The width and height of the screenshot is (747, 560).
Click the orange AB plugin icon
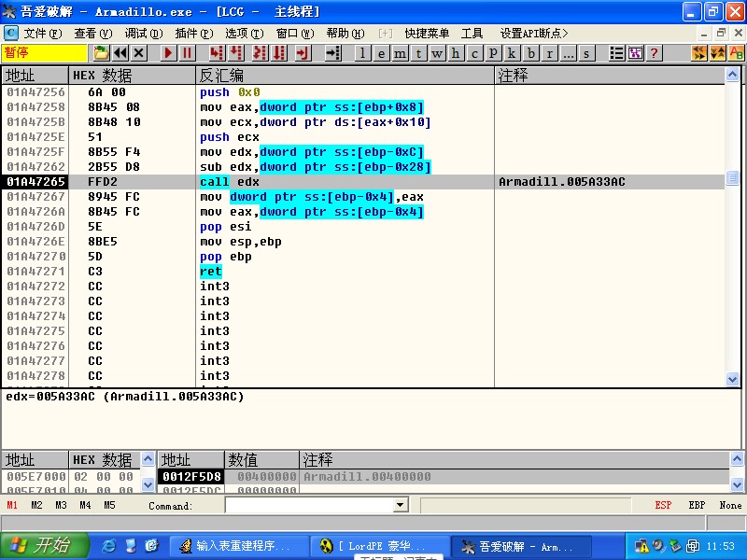click(x=737, y=53)
